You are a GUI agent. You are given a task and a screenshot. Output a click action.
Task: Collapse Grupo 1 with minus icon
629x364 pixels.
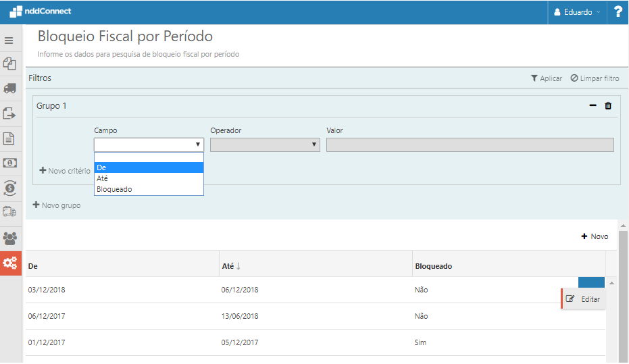[593, 105]
